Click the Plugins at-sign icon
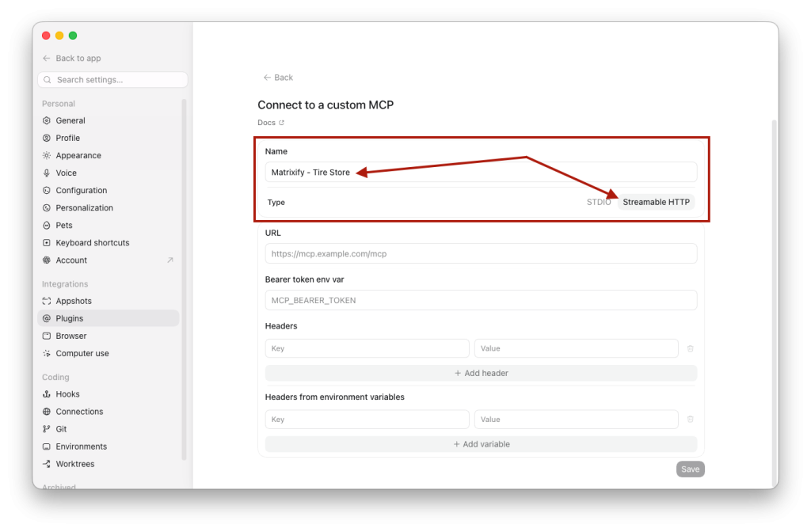The image size is (811, 532). (x=47, y=318)
